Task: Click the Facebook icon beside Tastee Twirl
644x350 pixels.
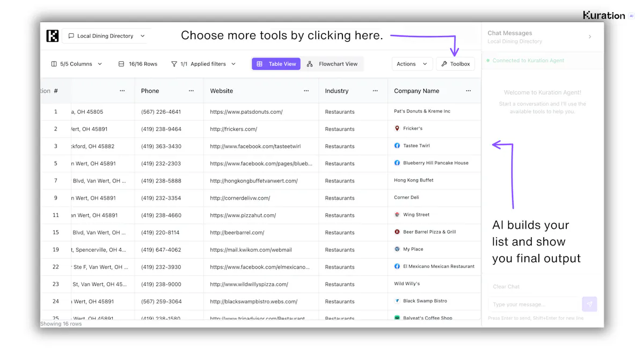Action: 397,145
